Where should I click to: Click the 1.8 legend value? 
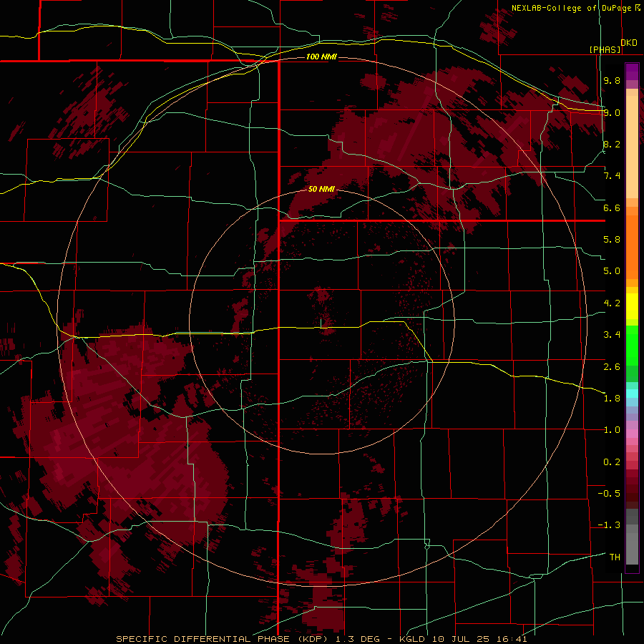[x=612, y=399]
